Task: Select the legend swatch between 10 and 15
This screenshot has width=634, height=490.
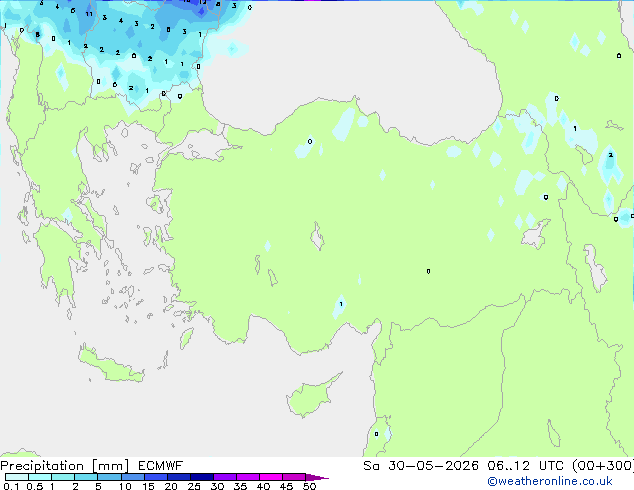Action: pos(132,477)
